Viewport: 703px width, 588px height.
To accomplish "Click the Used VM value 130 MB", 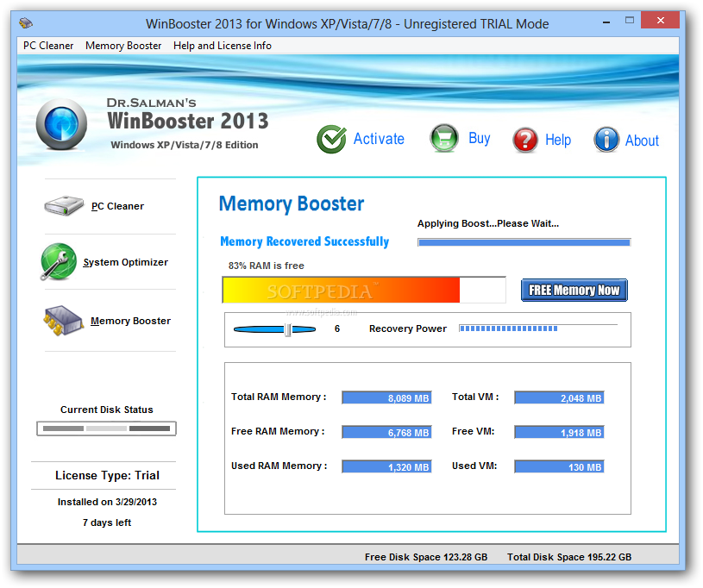I will pos(559,466).
